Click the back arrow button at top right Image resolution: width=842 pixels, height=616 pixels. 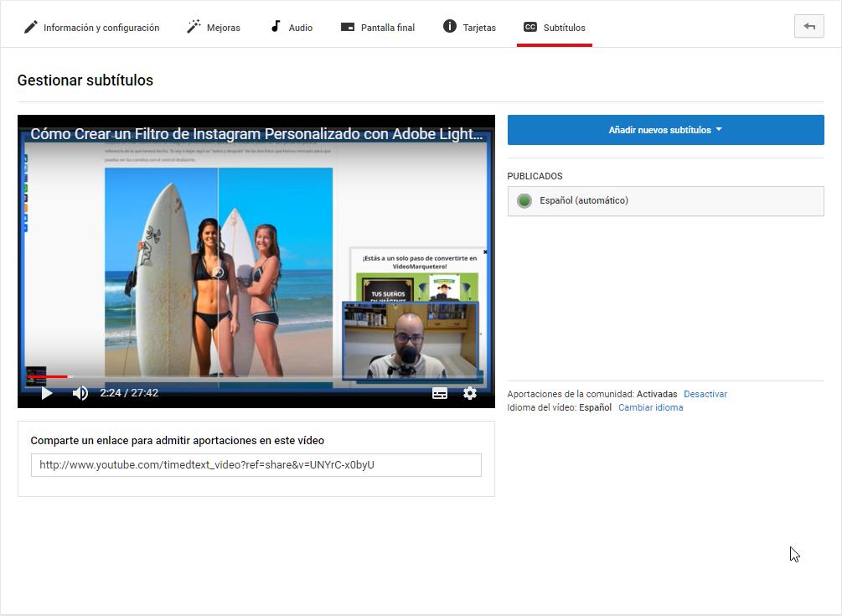809,27
